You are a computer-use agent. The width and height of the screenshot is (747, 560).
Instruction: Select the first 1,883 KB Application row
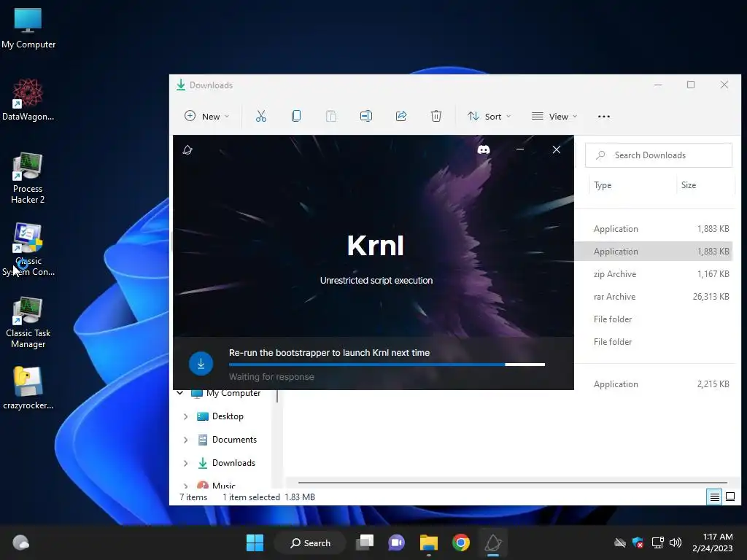click(654, 229)
